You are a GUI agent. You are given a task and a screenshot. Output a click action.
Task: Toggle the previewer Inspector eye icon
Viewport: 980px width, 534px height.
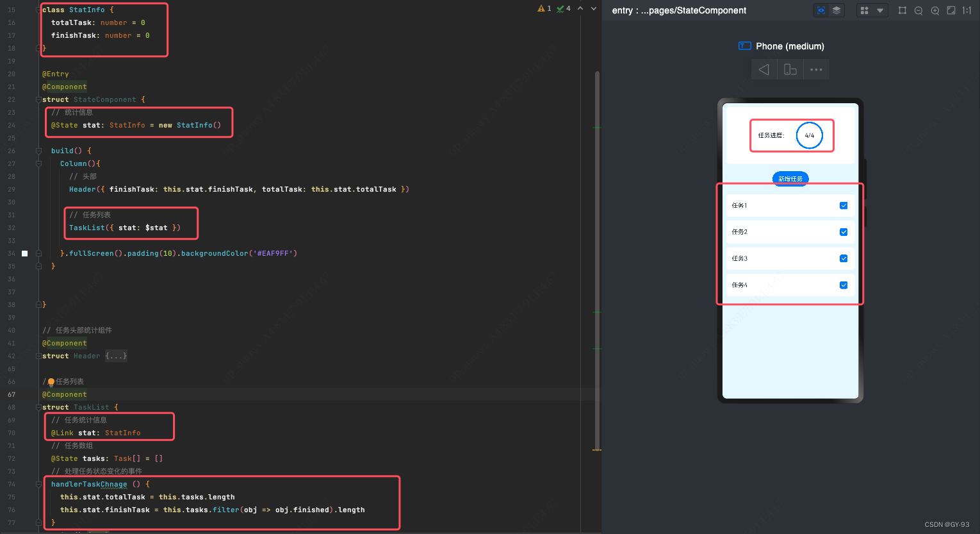point(821,10)
